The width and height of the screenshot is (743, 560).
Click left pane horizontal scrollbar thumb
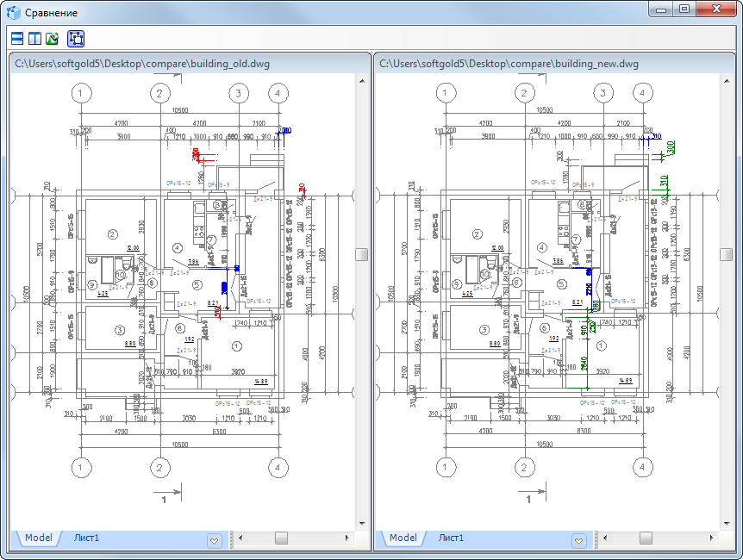281,538
